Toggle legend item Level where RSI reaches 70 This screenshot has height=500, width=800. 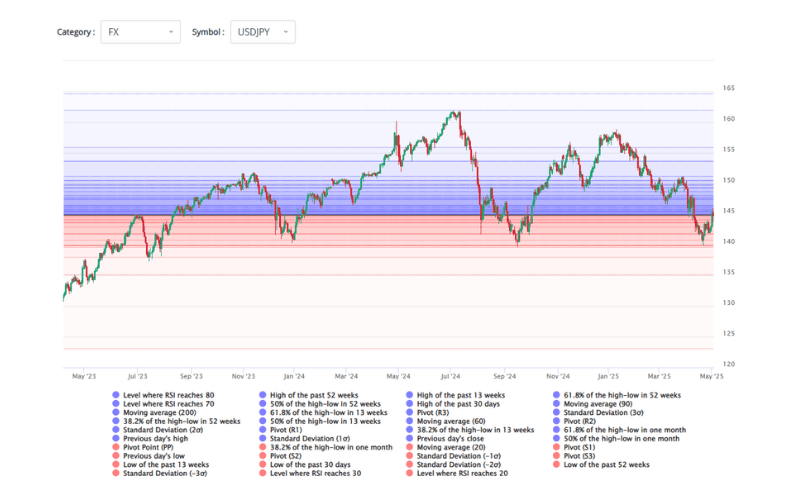[x=163, y=404]
